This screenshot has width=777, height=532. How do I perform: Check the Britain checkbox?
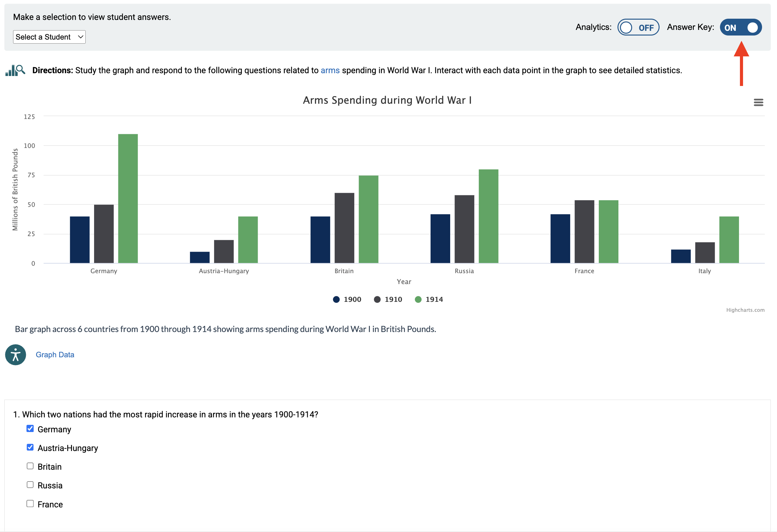(x=30, y=466)
